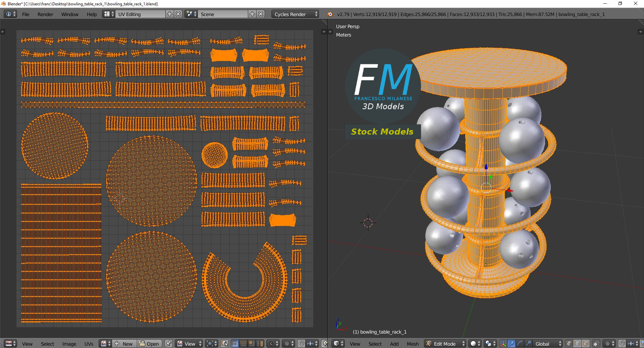The image size is (644, 348).
Task: Enable UV sync selection toggle
Action: point(224,344)
